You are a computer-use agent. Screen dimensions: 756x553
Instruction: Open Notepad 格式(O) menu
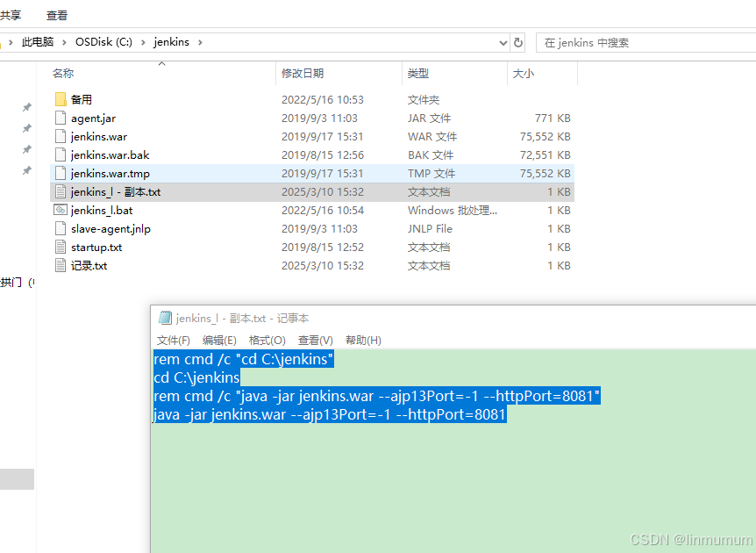pos(267,341)
